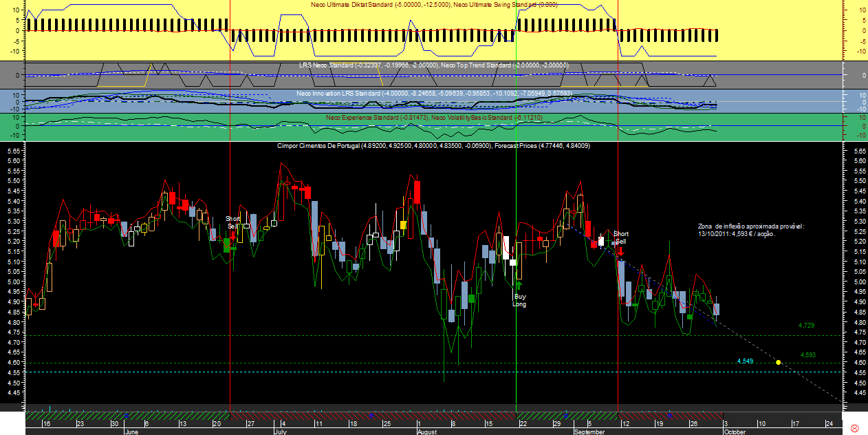Click date 8 on the time axis
This screenshot has width=868, height=435.
coord(453,423)
